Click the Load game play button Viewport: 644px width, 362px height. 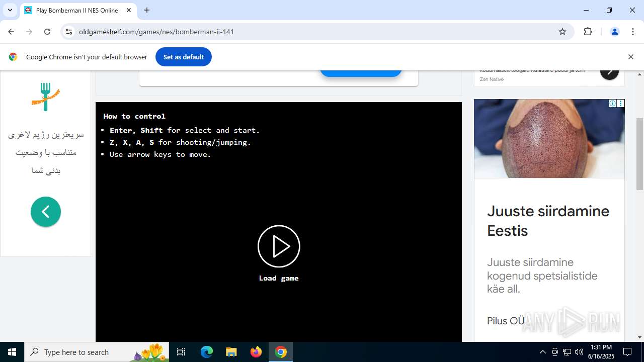click(279, 246)
